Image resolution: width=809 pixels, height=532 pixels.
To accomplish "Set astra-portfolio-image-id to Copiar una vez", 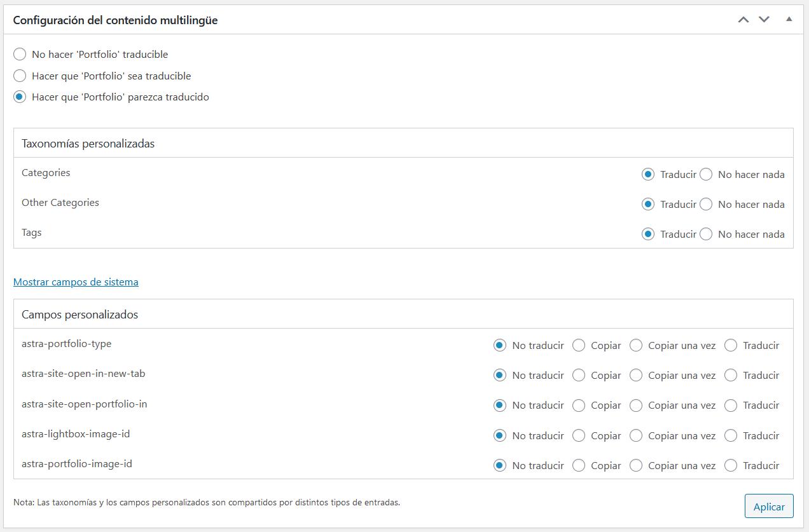I will (x=635, y=465).
